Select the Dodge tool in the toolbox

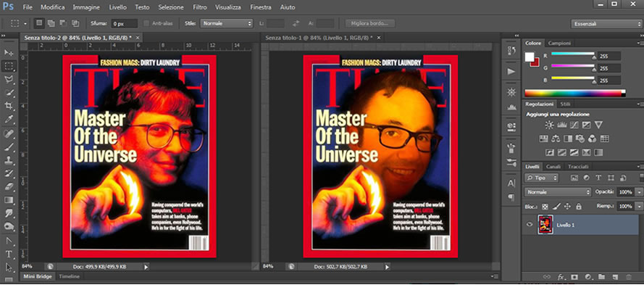(9, 226)
